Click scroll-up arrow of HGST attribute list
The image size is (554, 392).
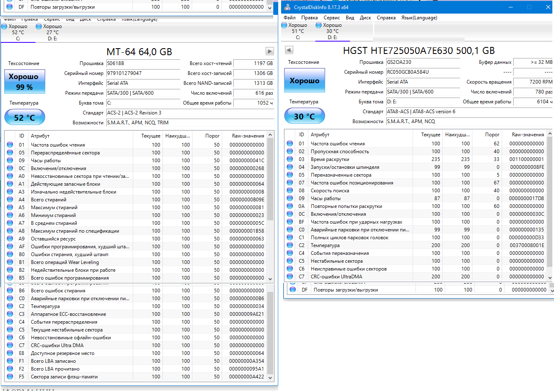(551, 133)
